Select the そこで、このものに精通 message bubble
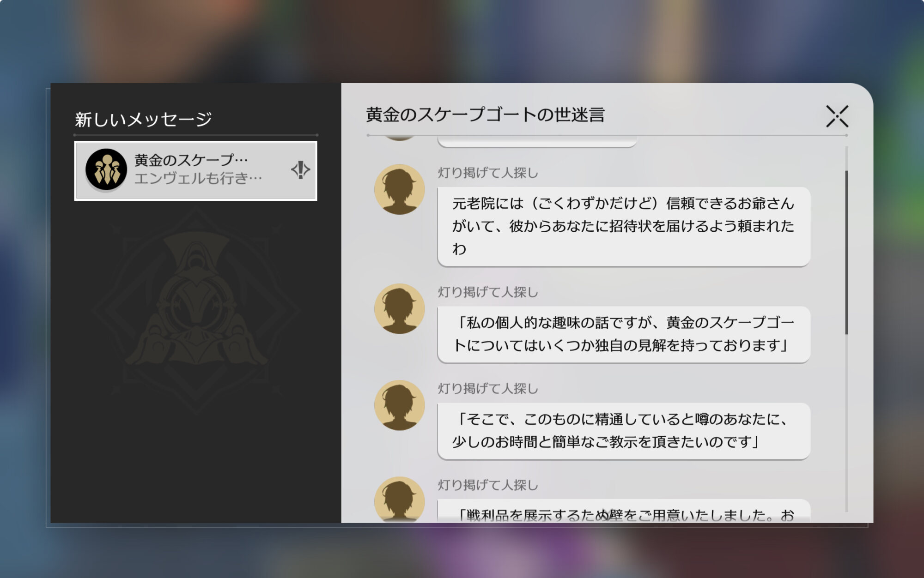The height and width of the screenshot is (578, 924). pyautogui.click(x=623, y=430)
